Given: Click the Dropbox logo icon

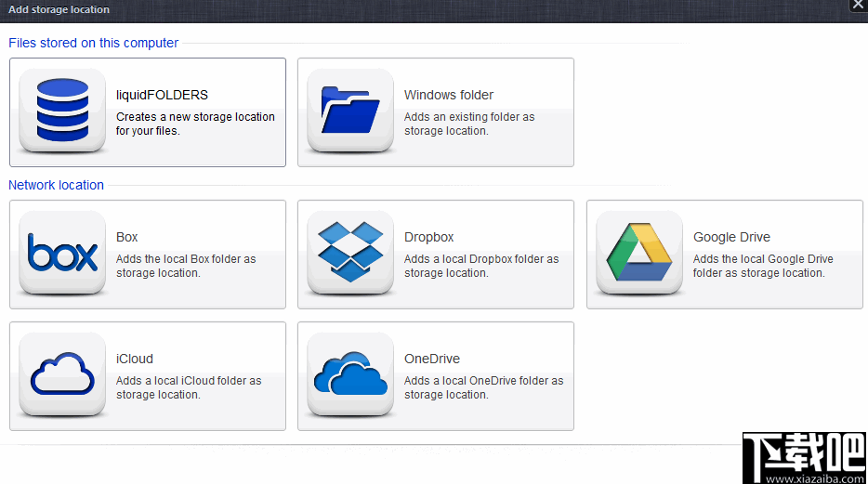Looking at the screenshot, I should coord(350,253).
